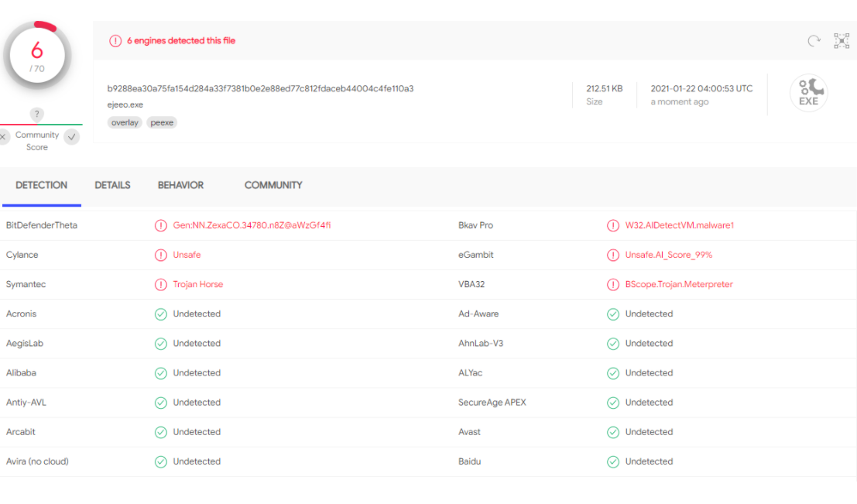This screenshot has height=504, width=857.
Task: Click the question mark above Community Score
Action: pos(36,115)
